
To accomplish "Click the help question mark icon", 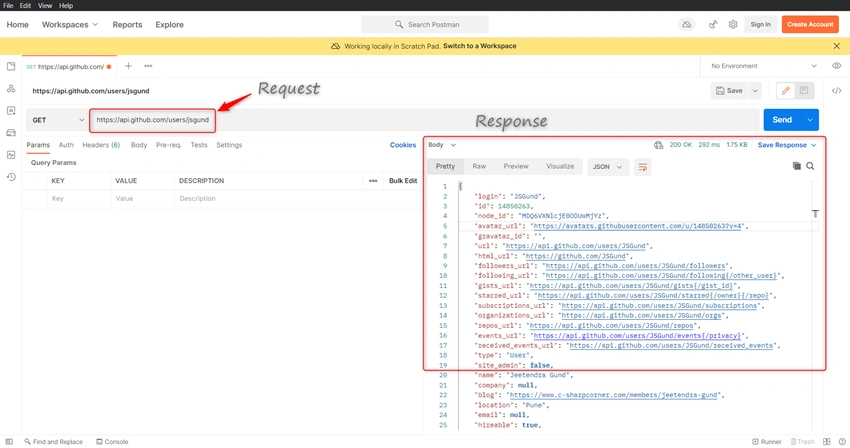I will [x=842, y=441].
